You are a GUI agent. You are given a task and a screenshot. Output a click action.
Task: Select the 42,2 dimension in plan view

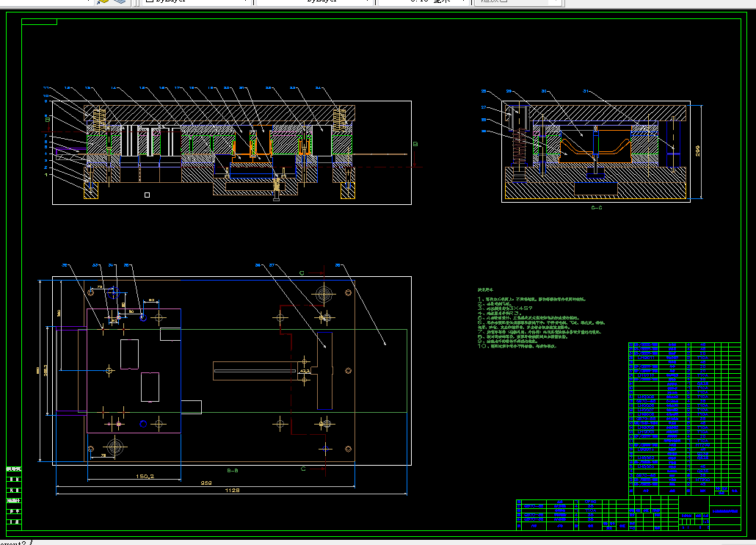[x=305, y=371]
